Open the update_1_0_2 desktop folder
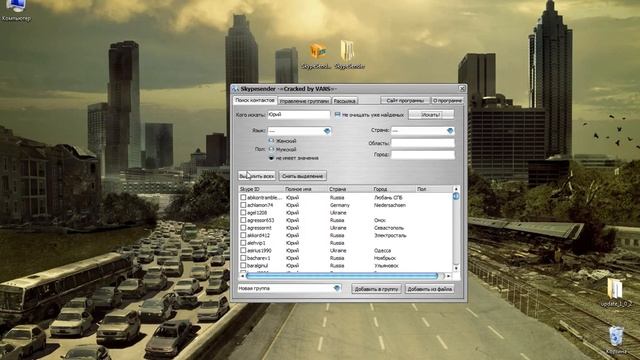The image size is (640, 360). point(616,292)
